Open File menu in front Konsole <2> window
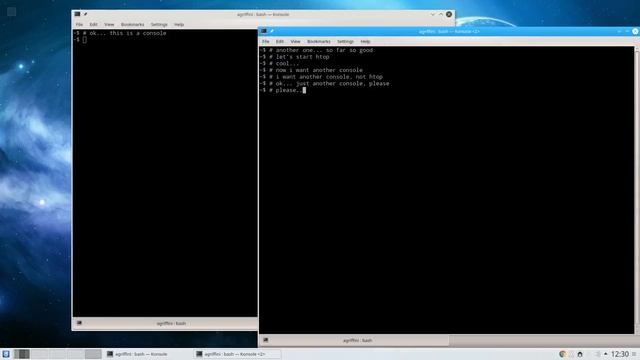The image size is (640, 360). click(x=266, y=42)
